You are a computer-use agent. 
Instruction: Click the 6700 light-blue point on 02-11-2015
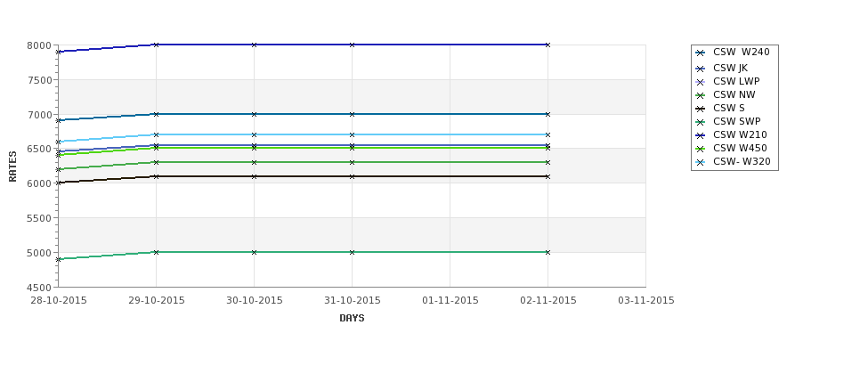coord(548,135)
